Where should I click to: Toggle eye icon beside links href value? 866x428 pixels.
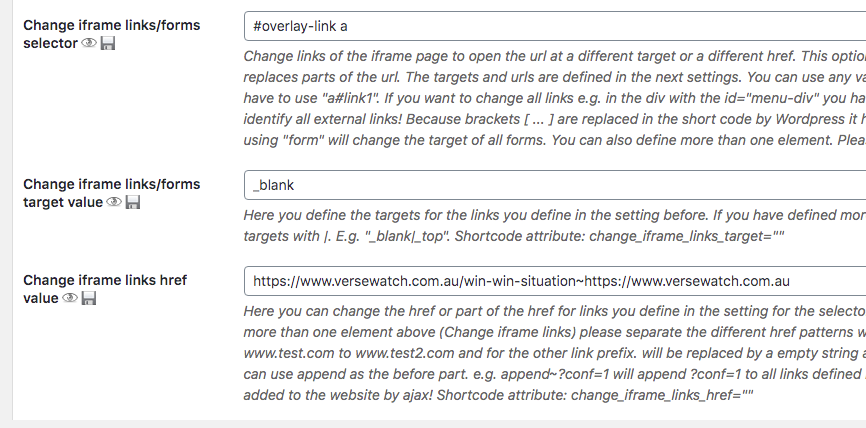[x=70, y=298]
